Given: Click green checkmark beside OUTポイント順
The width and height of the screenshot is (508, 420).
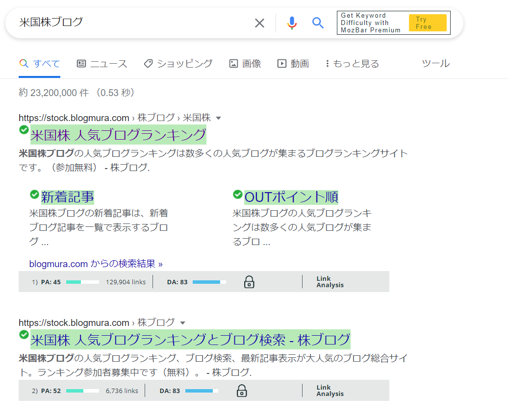Looking at the screenshot, I should coord(237,195).
